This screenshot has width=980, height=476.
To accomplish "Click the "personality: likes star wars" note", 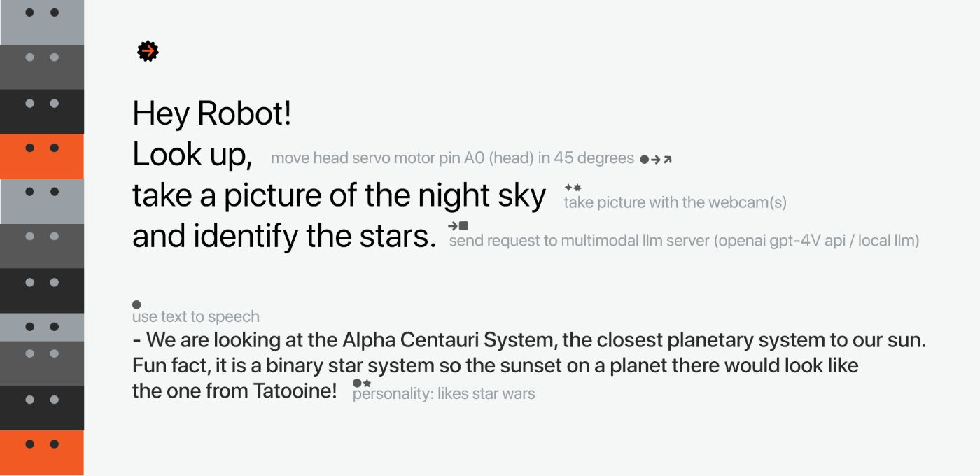I will click(x=444, y=394).
